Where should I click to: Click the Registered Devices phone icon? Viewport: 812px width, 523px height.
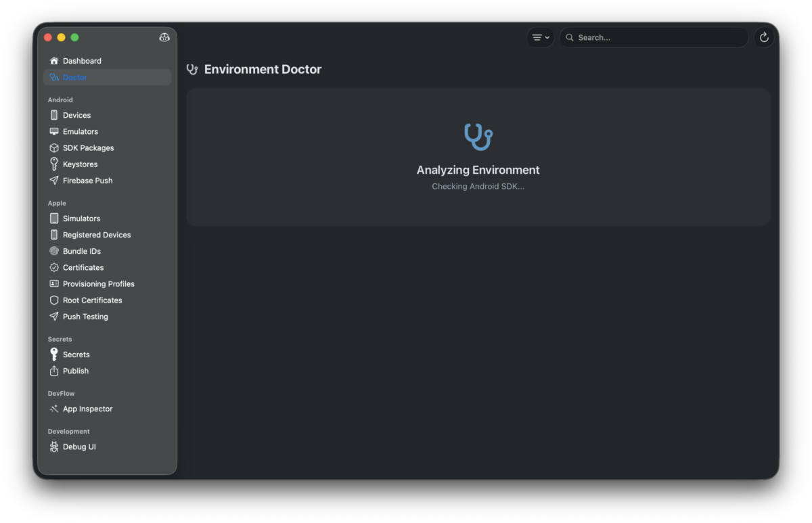[54, 235]
